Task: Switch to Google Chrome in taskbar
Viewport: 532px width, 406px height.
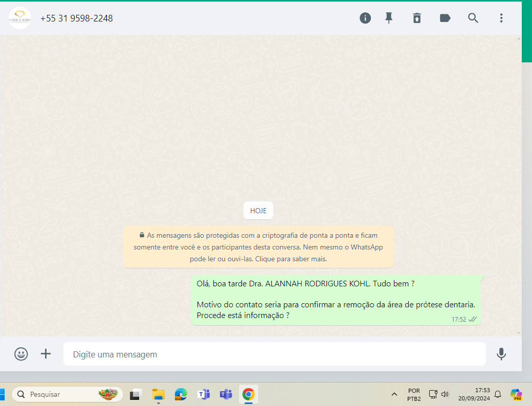Action: tap(249, 394)
